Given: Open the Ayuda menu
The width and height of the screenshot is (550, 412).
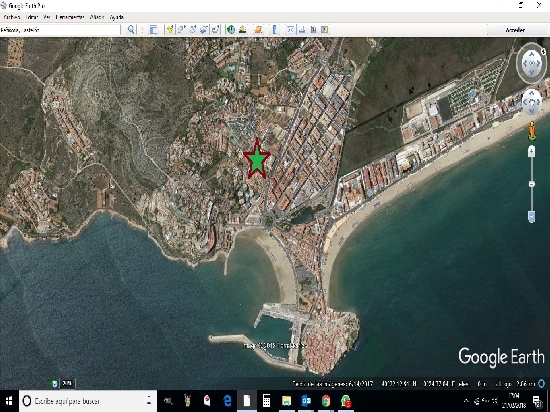Looking at the screenshot, I should point(116,17).
